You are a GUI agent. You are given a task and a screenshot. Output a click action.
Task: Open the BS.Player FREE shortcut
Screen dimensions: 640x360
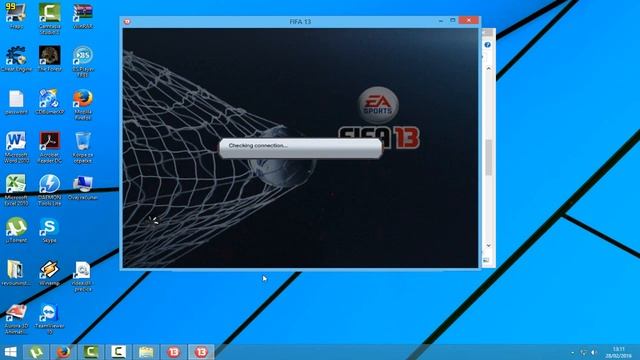pyautogui.click(x=83, y=61)
